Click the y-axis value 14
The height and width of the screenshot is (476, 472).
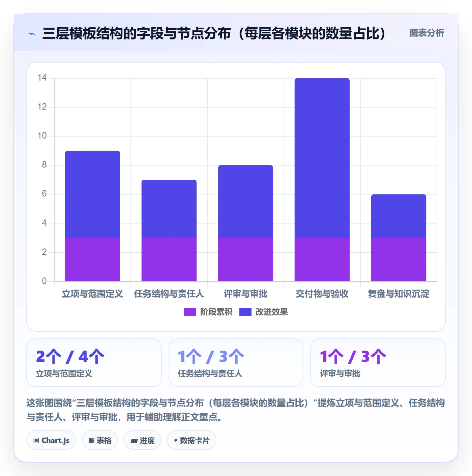[x=42, y=78]
